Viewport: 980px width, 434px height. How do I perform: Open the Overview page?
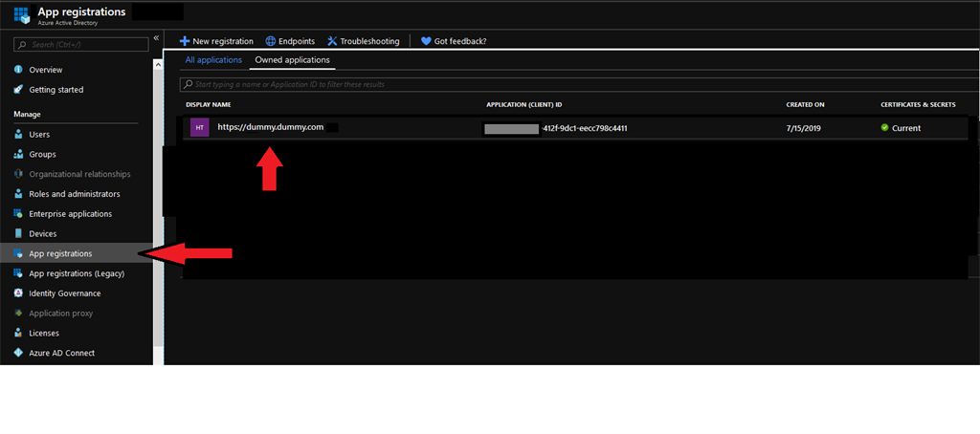coord(46,70)
